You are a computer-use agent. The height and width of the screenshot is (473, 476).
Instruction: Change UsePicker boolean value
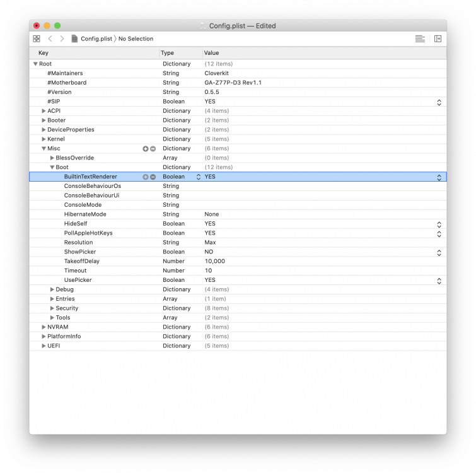coord(439,281)
